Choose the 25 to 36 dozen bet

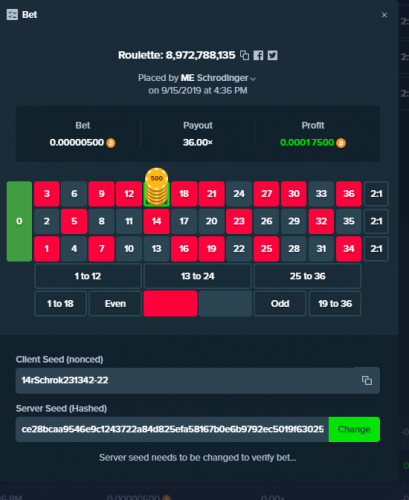pos(307,276)
